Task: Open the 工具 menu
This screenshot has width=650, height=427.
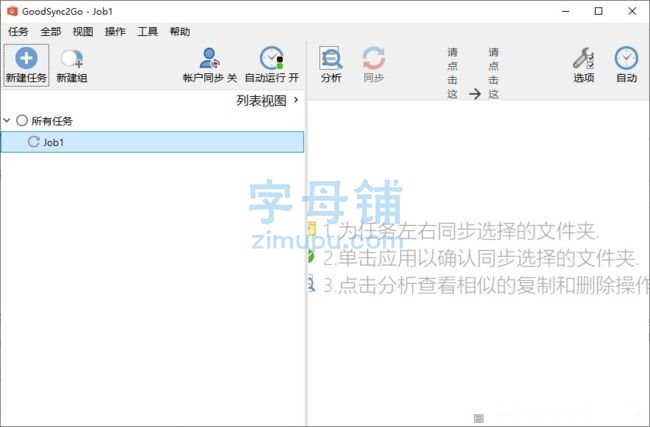Action: coord(148,32)
